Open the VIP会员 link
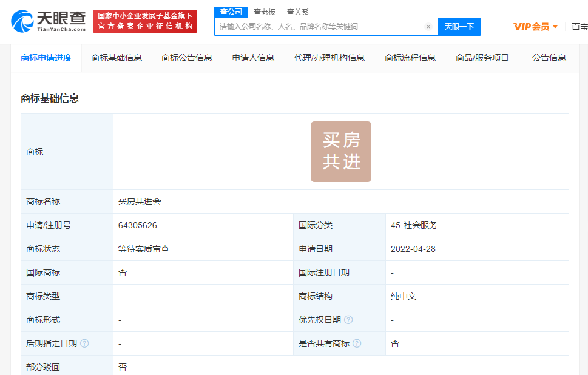Image resolution: width=588 pixels, height=375 pixels. pyautogui.click(x=532, y=27)
